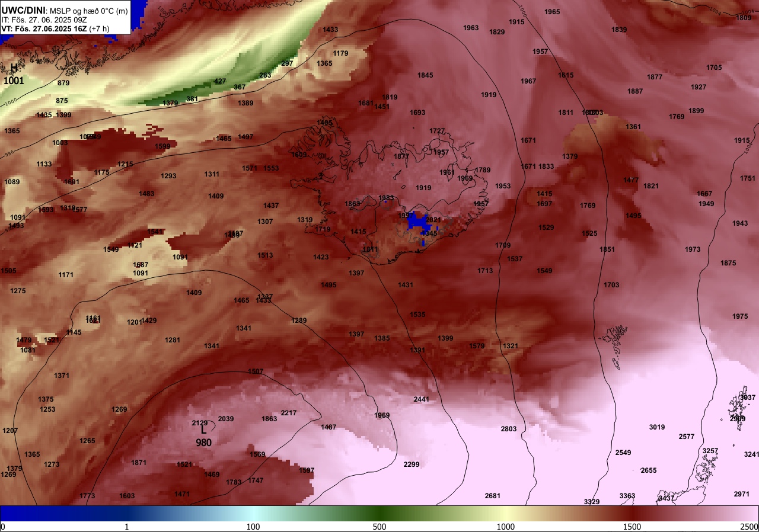Screen dimensions: 759x532
Task: Click the map value 1513
Action: click(x=265, y=255)
